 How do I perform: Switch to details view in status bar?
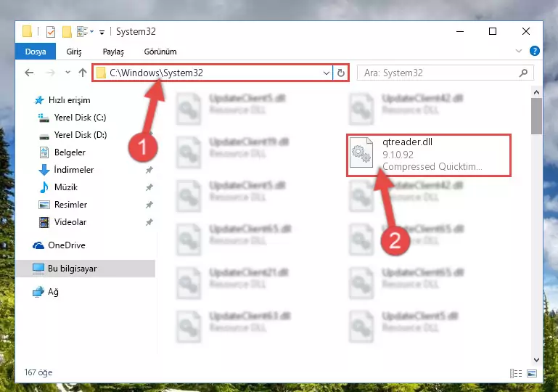point(516,373)
